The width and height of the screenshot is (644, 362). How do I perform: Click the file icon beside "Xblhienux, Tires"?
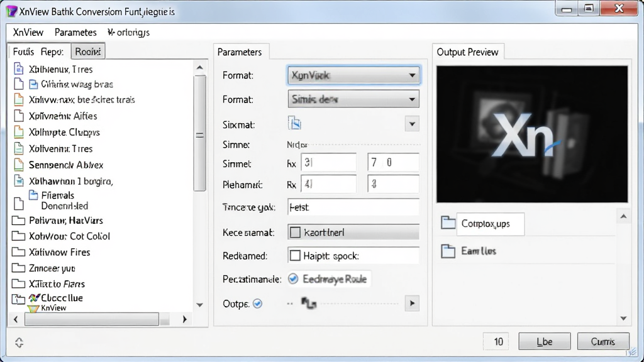[x=18, y=68]
